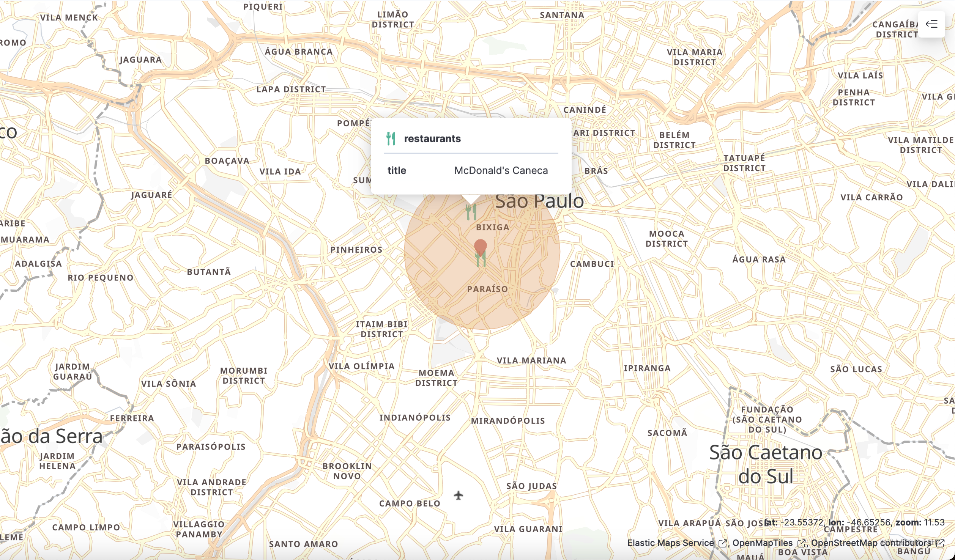Click the "JAGUARÉ" neighborhood label
The image size is (955, 560).
(x=152, y=195)
